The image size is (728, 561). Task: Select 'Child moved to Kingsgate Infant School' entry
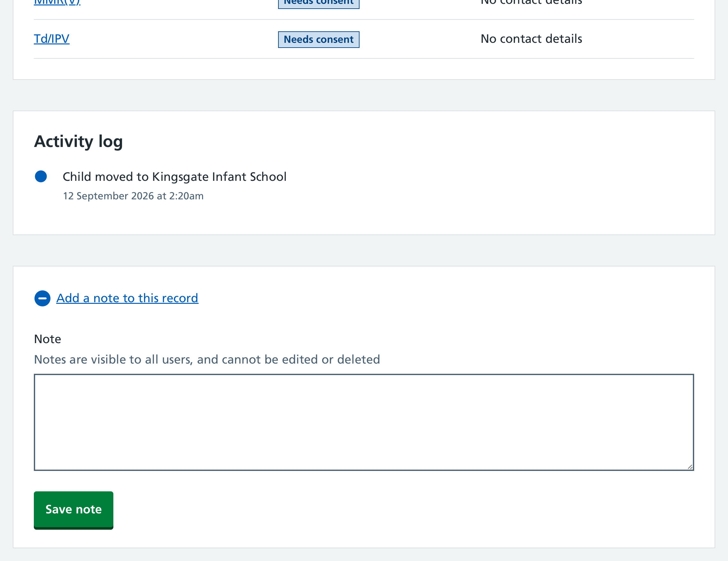[175, 177]
